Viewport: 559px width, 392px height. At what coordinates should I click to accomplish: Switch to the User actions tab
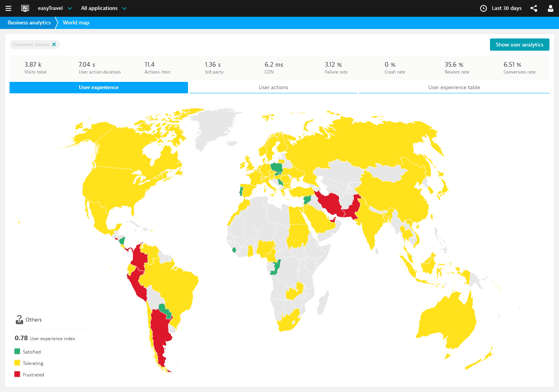pyautogui.click(x=273, y=88)
